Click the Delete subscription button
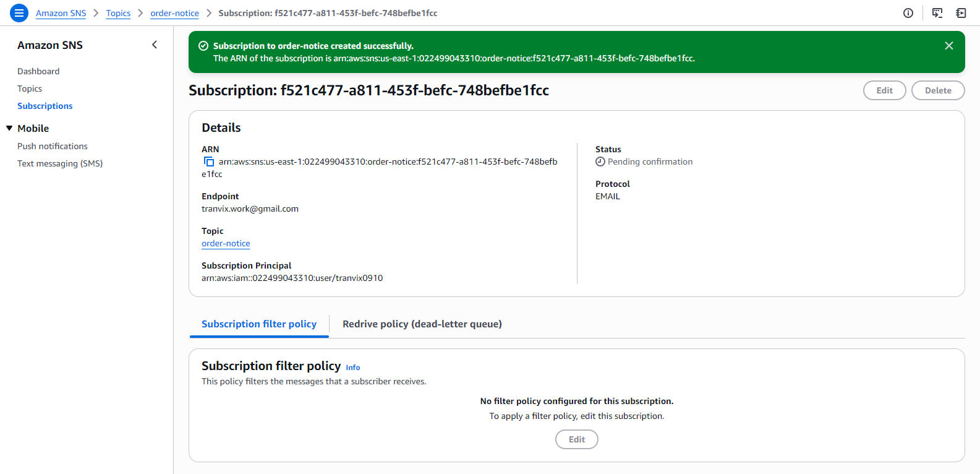980x474 pixels. coord(938,90)
